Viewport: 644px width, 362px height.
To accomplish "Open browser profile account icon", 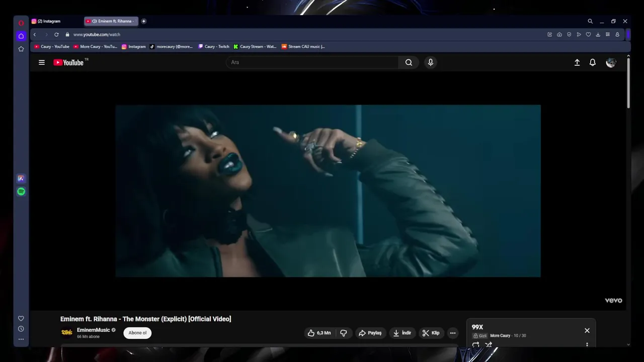I will [617, 35].
